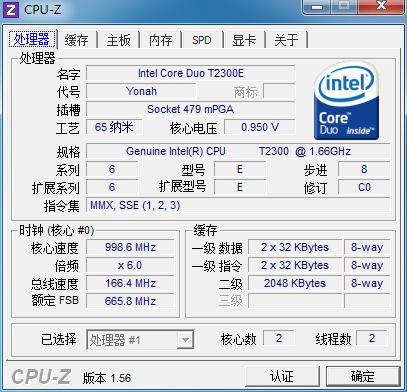
Task: Switch to the 缓存 tab
Action: point(77,40)
